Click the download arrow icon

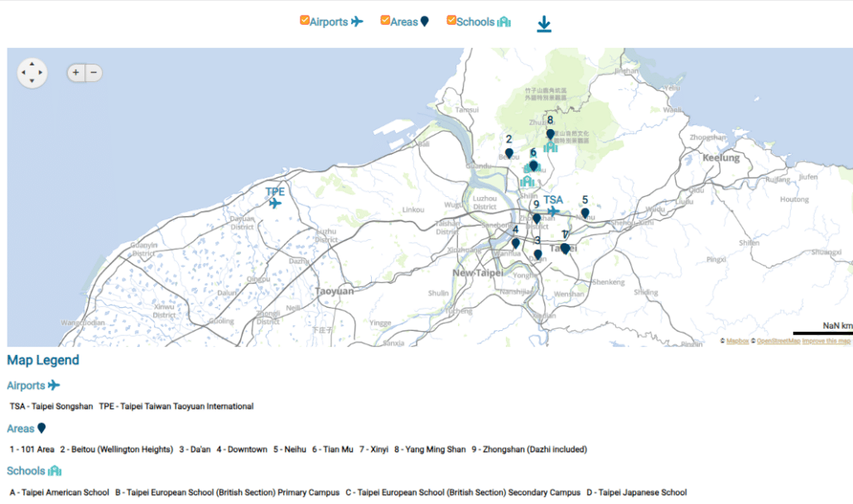click(x=543, y=24)
